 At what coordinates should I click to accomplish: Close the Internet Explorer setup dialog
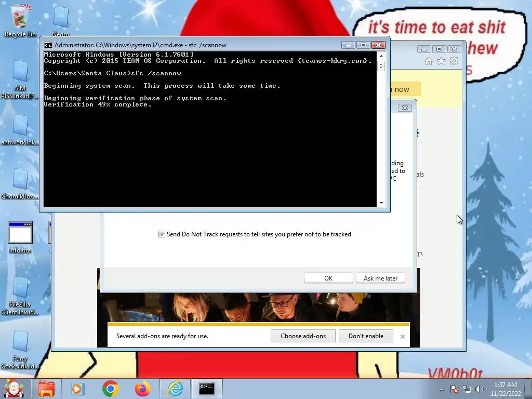pyautogui.click(x=405, y=108)
